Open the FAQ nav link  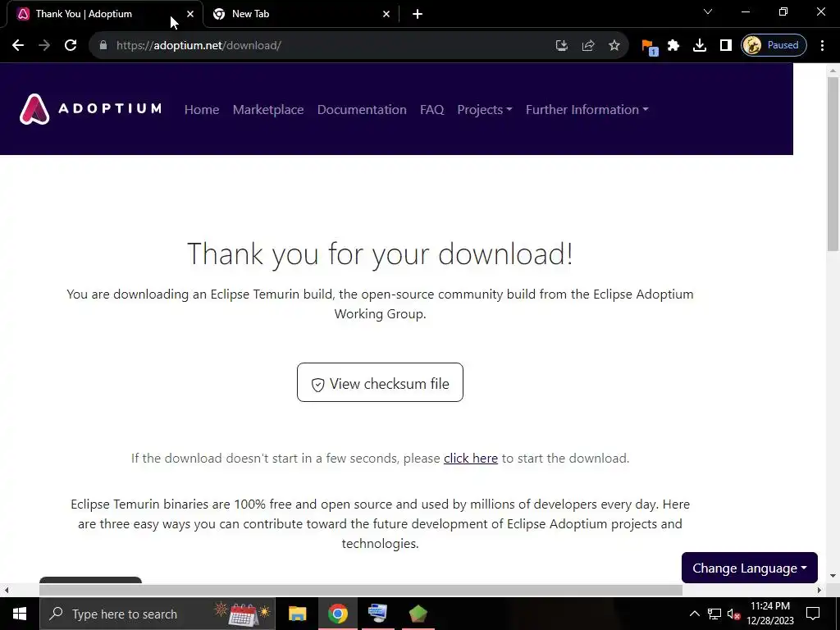(431, 109)
